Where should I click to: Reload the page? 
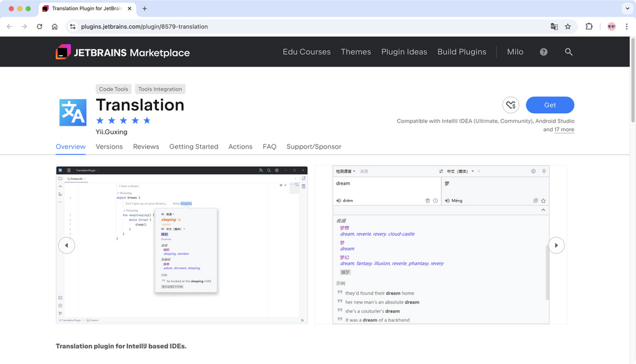click(x=39, y=27)
